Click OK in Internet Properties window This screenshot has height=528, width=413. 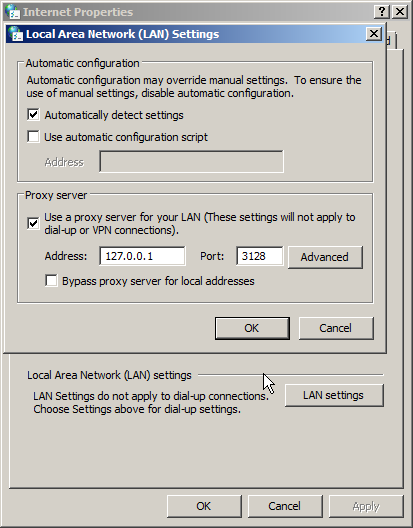tap(204, 506)
